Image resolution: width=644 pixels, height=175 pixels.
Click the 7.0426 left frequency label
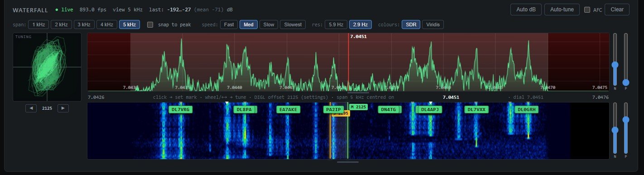[x=96, y=97]
